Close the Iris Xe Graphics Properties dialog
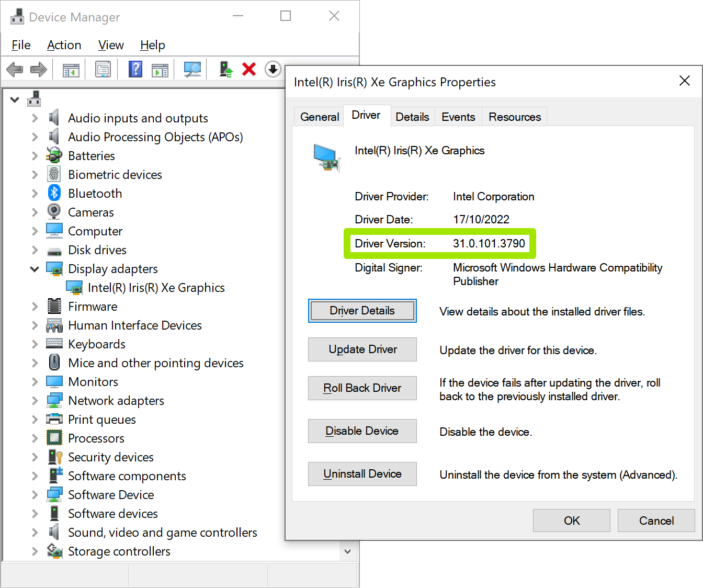Image resolution: width=703 pixels, height=588 pixels. point(685,81)
